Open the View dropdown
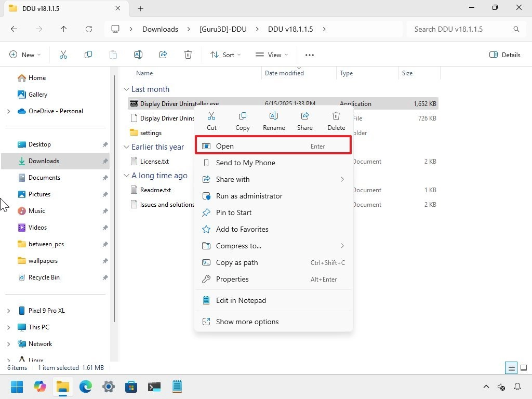Screen dimensions: 532x399 (x=271, y=55)
